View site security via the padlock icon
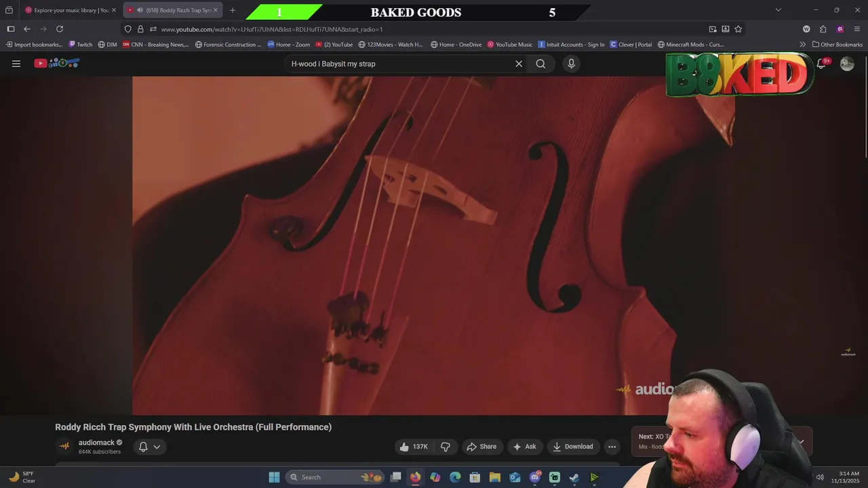This screenshot has width=868, height=488. [x=140, y=29]
